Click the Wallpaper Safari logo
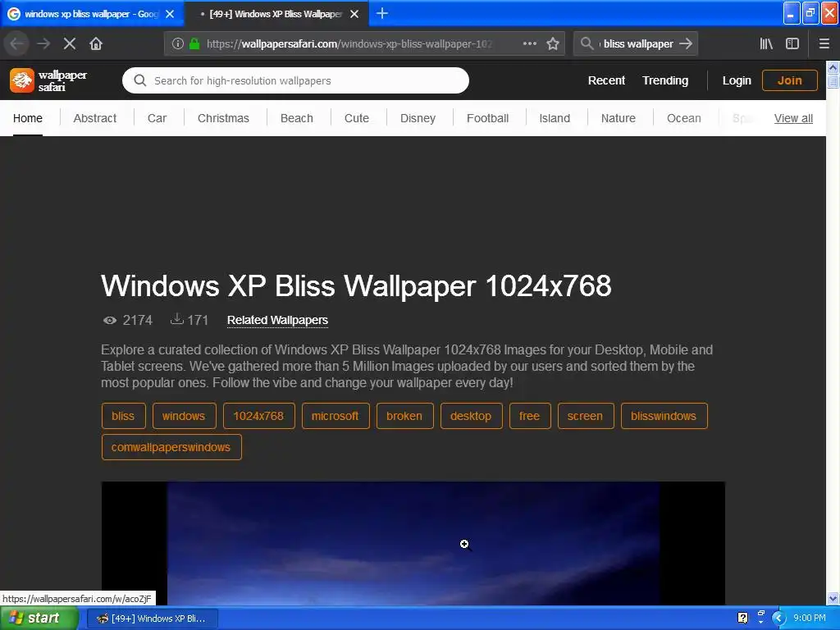The height and width of the screenshot is (630, 840). coord(48,80)
